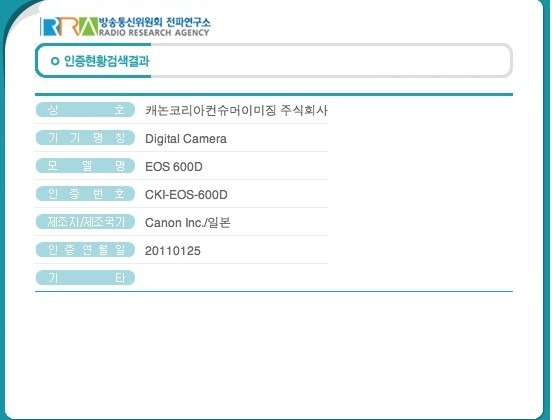
Task: Click the 제조자/제조국가 field label
Action: 85,222
